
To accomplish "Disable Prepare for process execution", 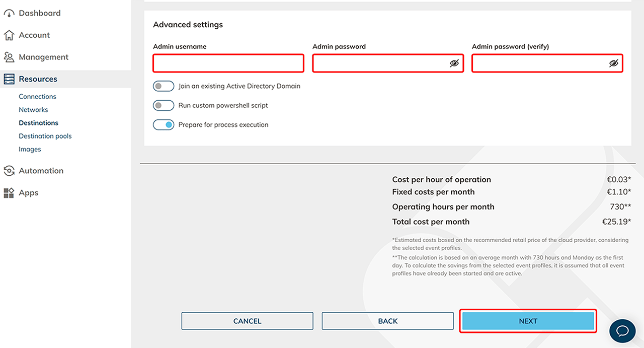I will point(164,125).
